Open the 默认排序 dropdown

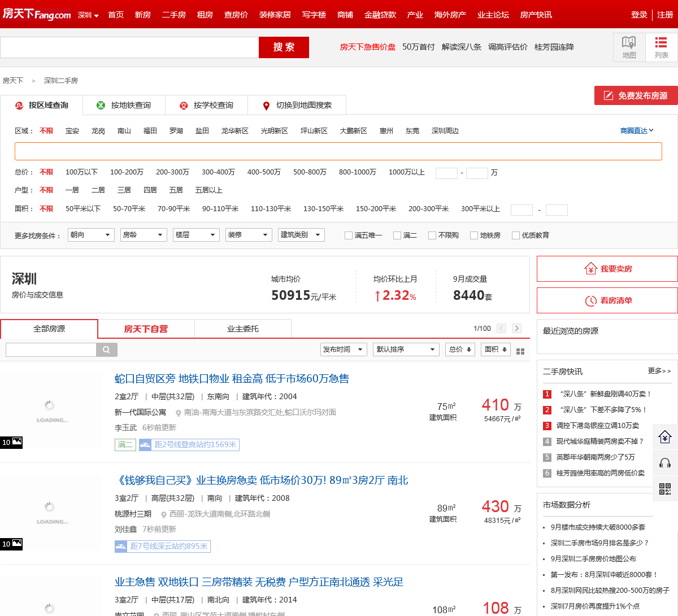point(406,349)
